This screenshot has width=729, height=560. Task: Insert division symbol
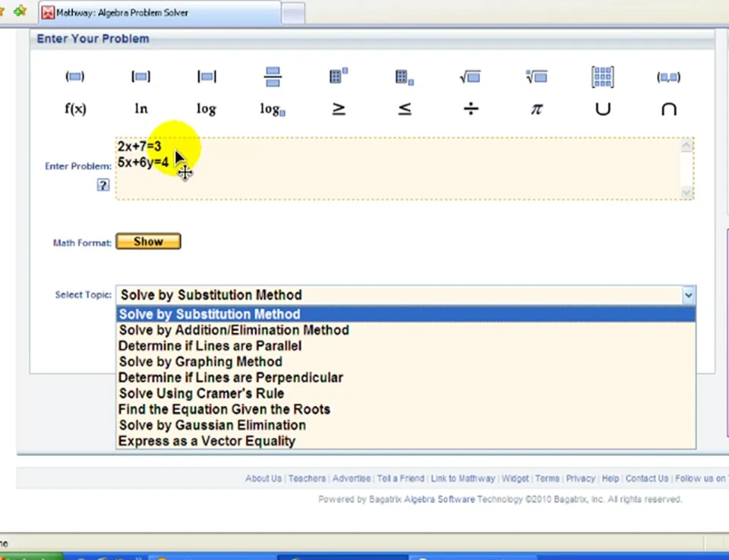pos(471,109)
